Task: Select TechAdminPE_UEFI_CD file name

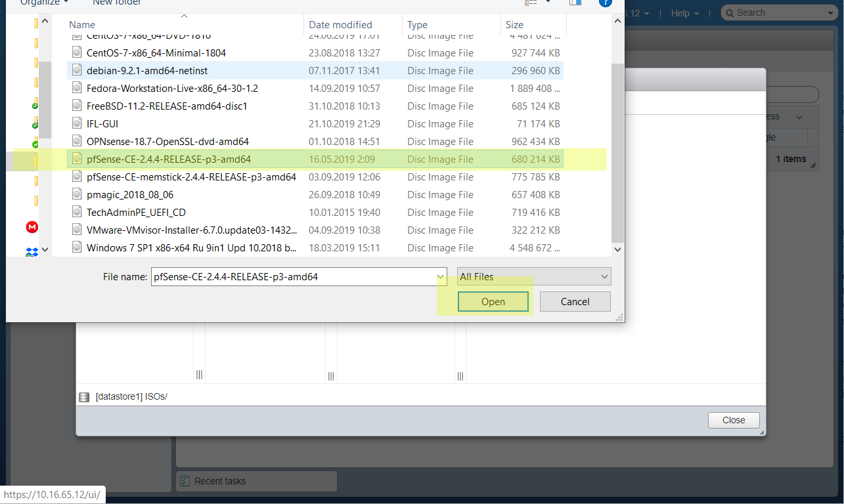Action: click(x=136, y=212)
